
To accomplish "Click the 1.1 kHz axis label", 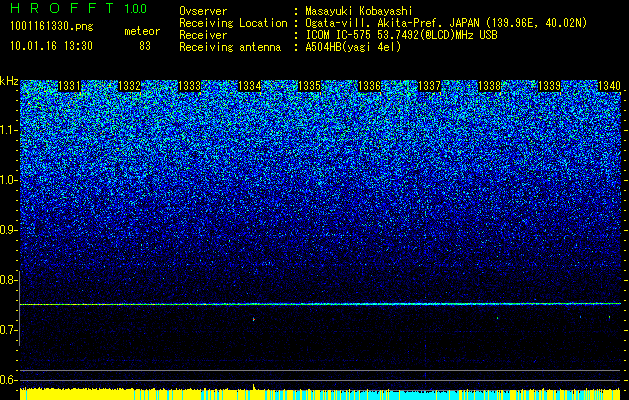I will pos(7,130).
